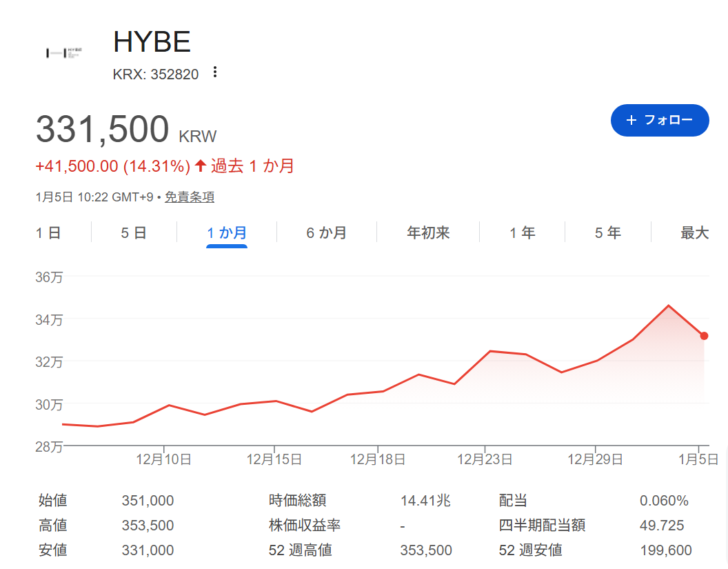The width and height of the screenshot is (728, 569).
Task: Switch to the 年初来 year-to-date tab
Action: [428, 233]
